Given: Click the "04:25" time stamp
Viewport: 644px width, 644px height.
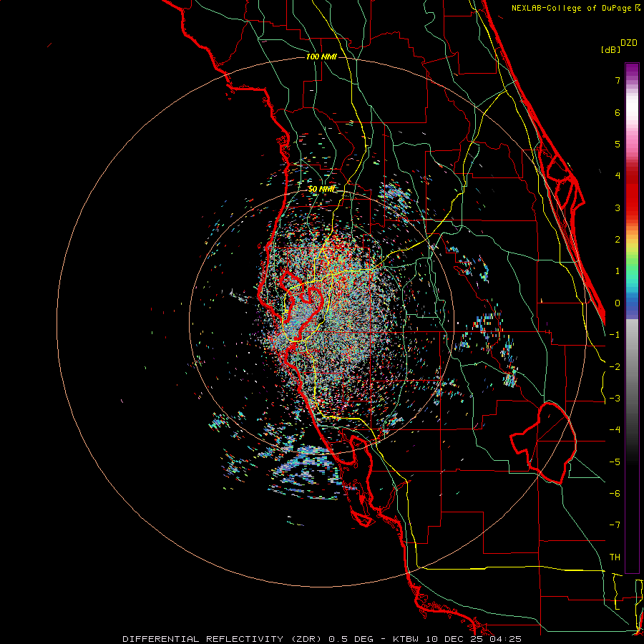Looking at the screenshot, I should click(506, 639).
